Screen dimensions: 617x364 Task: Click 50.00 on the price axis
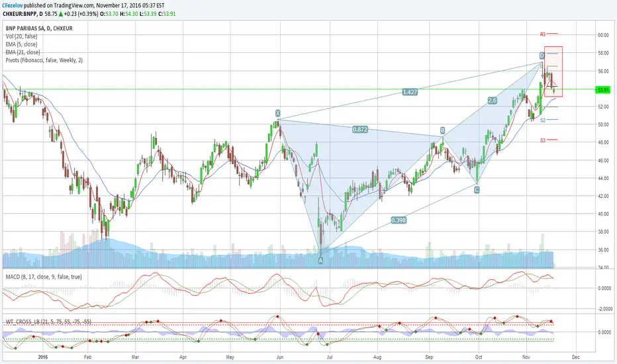click(603, 124)
